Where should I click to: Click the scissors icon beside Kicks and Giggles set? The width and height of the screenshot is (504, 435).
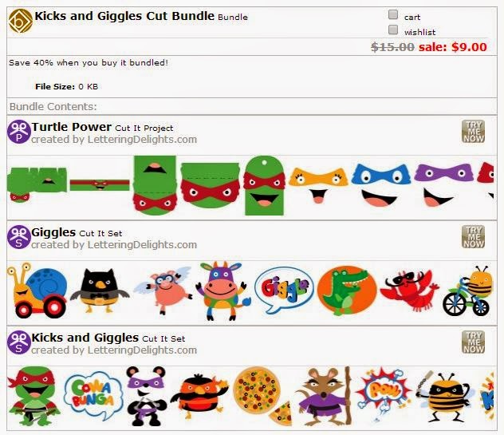19,342
